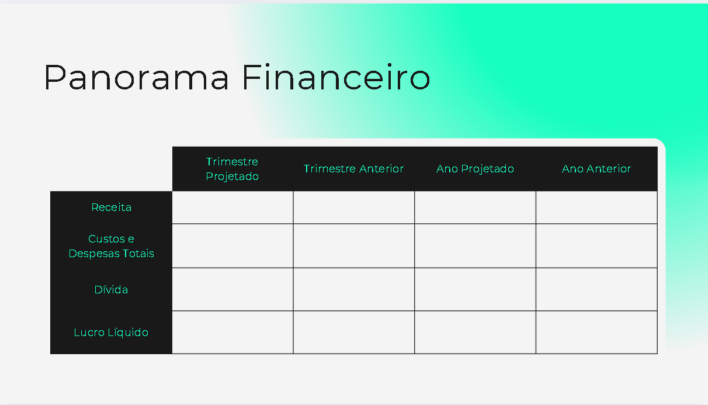
Task: Click Dívida cell under Ano Anterior
Action: [596, 289]
